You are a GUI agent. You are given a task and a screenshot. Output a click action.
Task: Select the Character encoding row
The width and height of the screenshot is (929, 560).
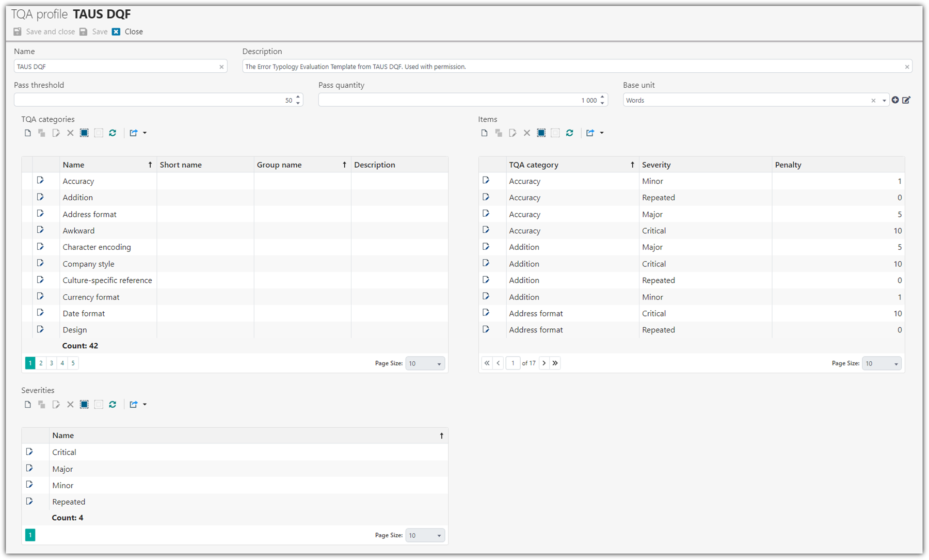point(235,247)
